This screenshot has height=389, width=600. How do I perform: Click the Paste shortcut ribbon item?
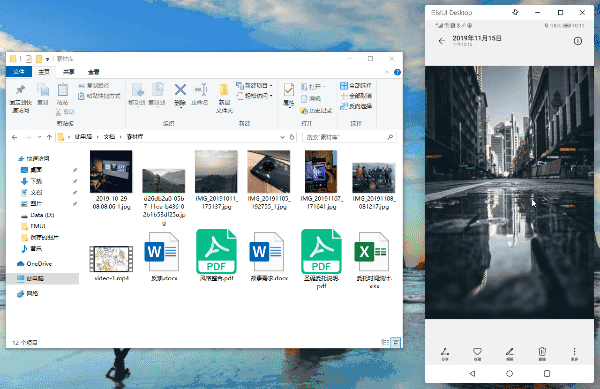pyautogui.click(x=99, y=96)
